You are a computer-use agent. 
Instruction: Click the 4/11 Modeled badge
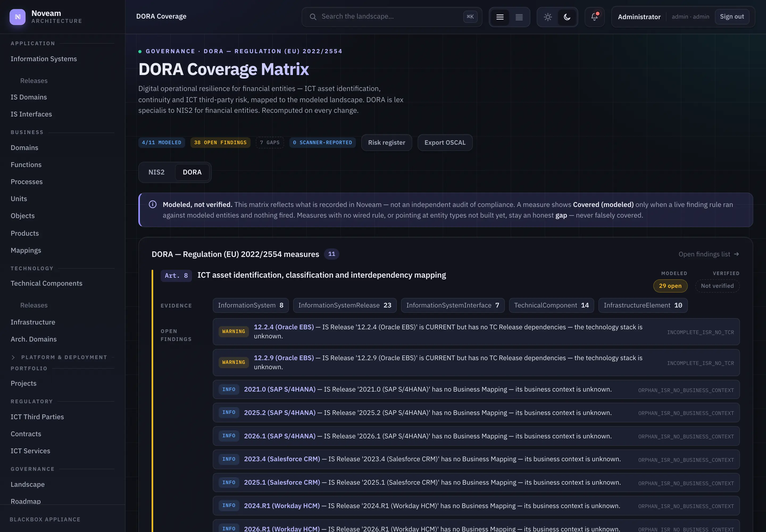point(162,143)
